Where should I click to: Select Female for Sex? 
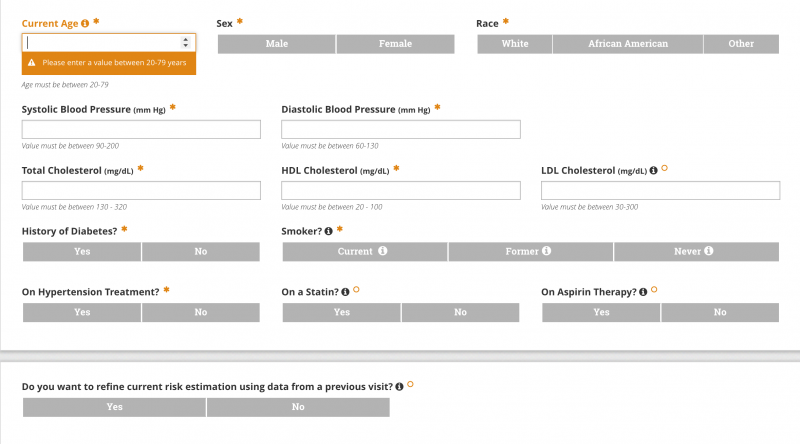tap(395, 44)
